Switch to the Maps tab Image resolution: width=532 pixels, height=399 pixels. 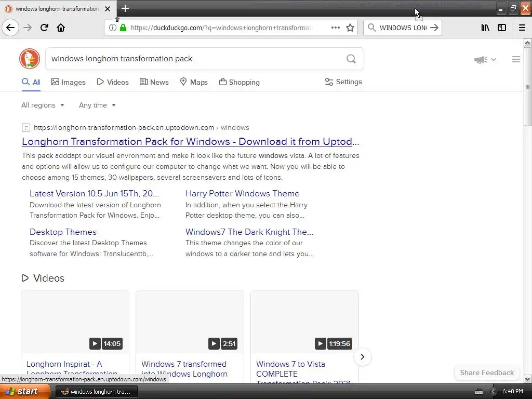pos(194,82)
